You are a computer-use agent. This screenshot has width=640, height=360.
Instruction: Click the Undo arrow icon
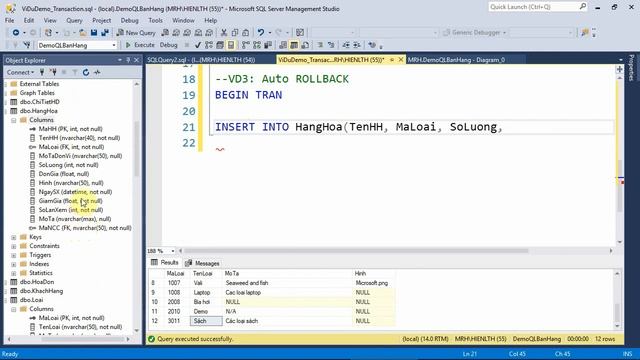(260, 33)
